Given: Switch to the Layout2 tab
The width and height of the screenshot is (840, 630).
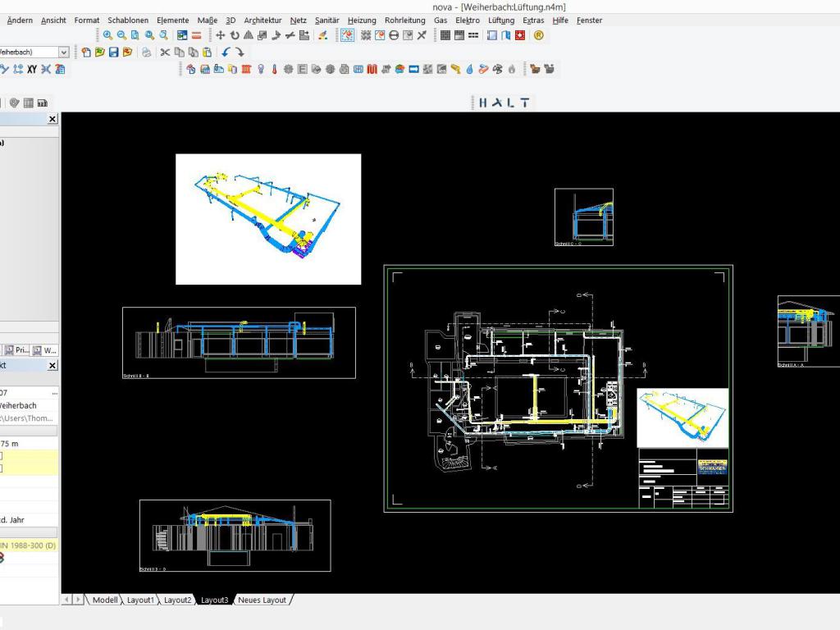Looking at the screenshot, I should [x=177, y=600].
